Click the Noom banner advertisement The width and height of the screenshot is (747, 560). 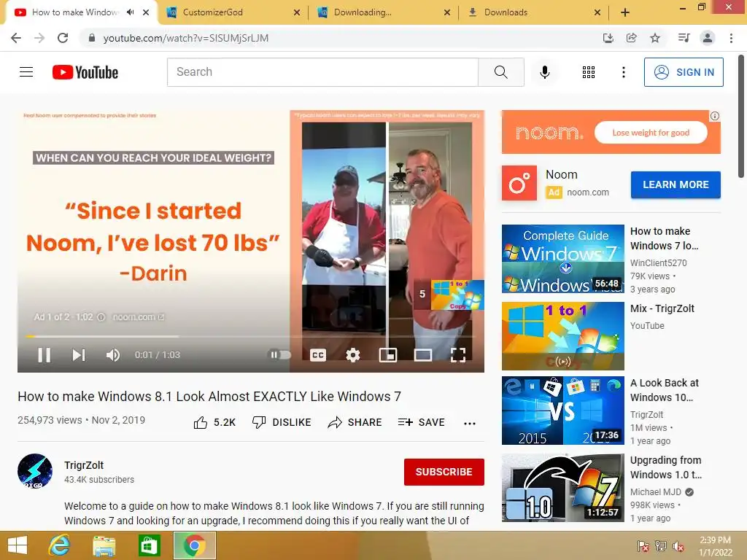[x=611, y=133]
